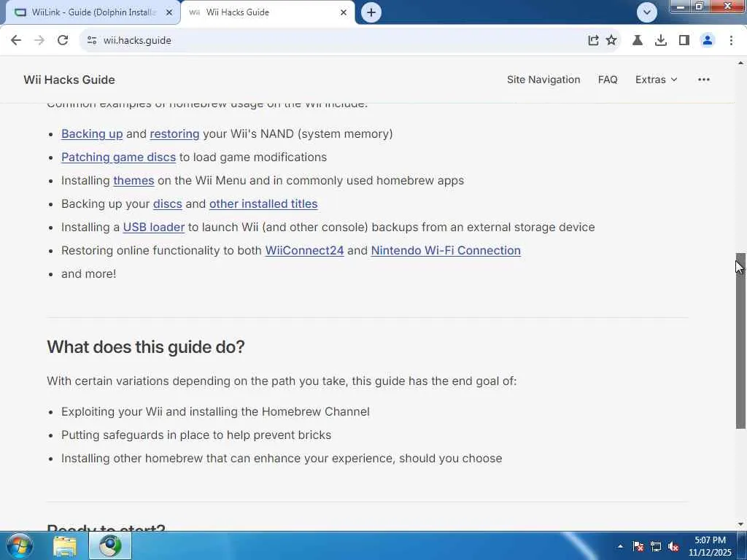Bookmark this page with the star
This screenshot has width=747, height=560.
[x=611, y=41]
